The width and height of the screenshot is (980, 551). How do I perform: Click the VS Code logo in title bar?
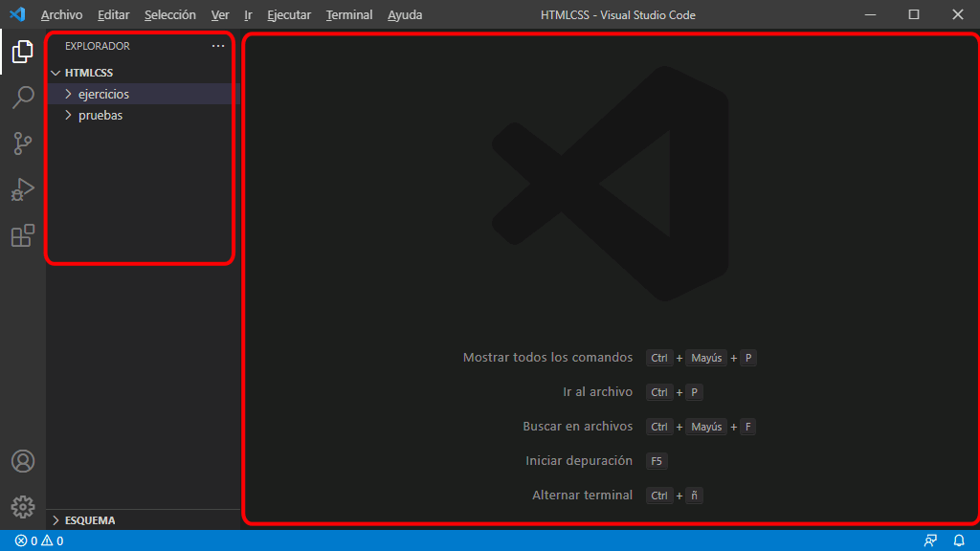coord(17,14)
